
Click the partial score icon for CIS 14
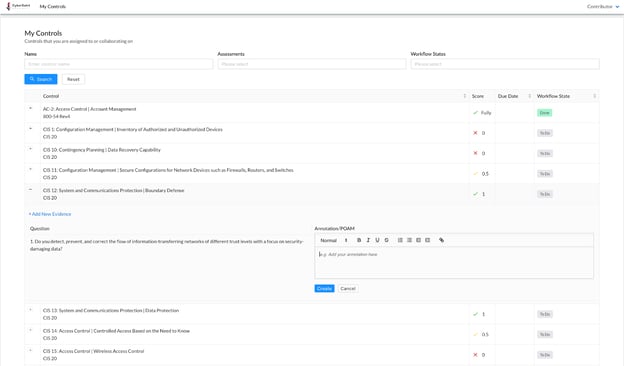[475, 335]
